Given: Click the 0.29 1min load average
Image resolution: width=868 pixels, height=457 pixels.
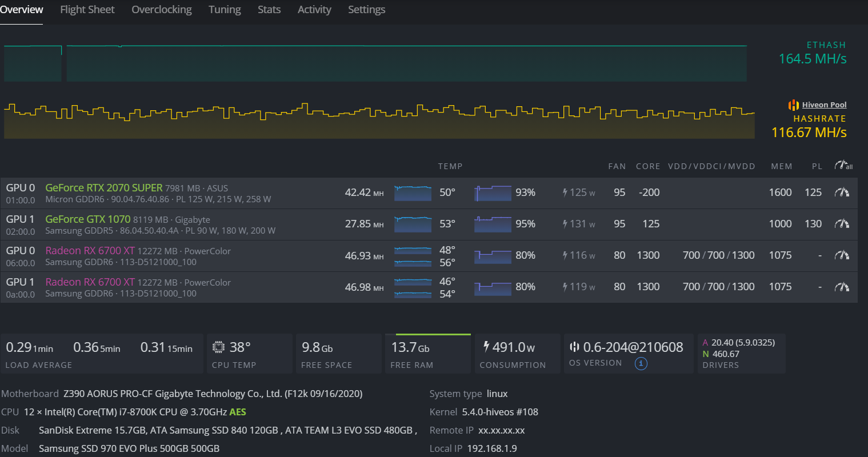Looking at the screenshot, I should point(29,347).
